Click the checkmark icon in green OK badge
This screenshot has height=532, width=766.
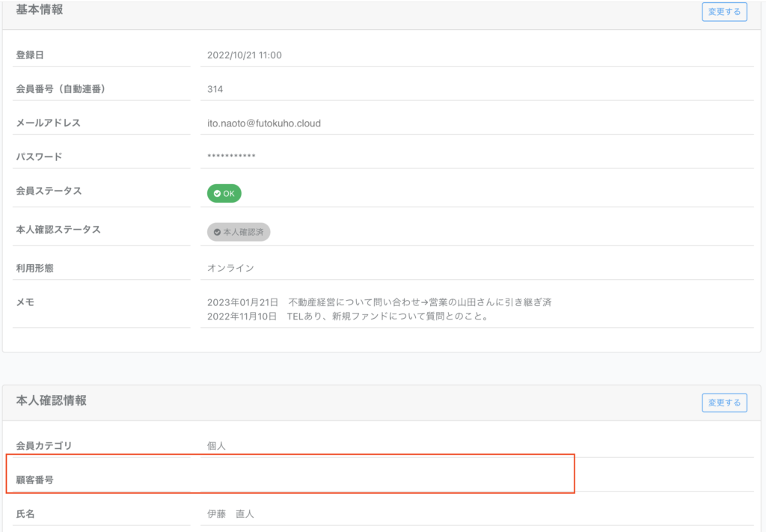[217, 194]
